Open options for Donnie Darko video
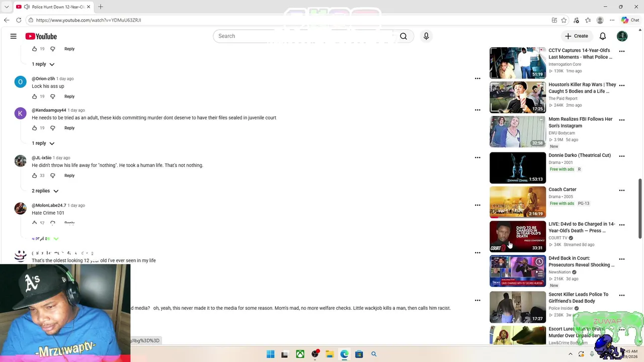Viewport: 644px width, 362px height. coord(622,156)
